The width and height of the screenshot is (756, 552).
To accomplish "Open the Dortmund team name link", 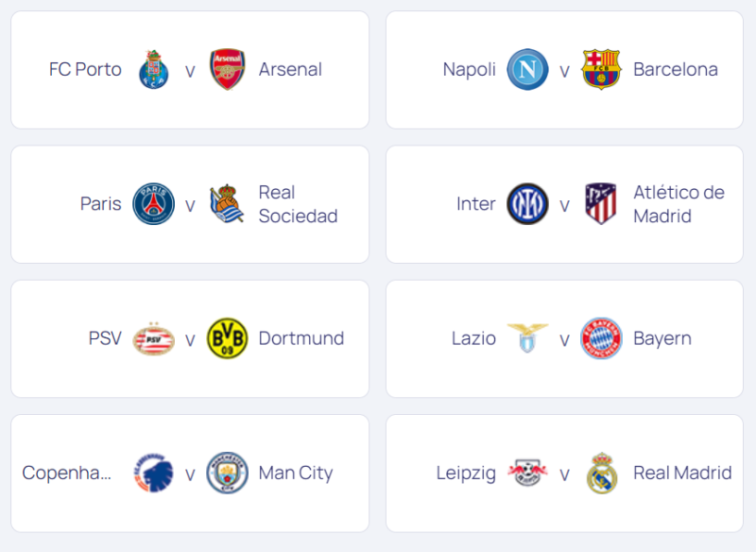I will click(x=301, y=338).
